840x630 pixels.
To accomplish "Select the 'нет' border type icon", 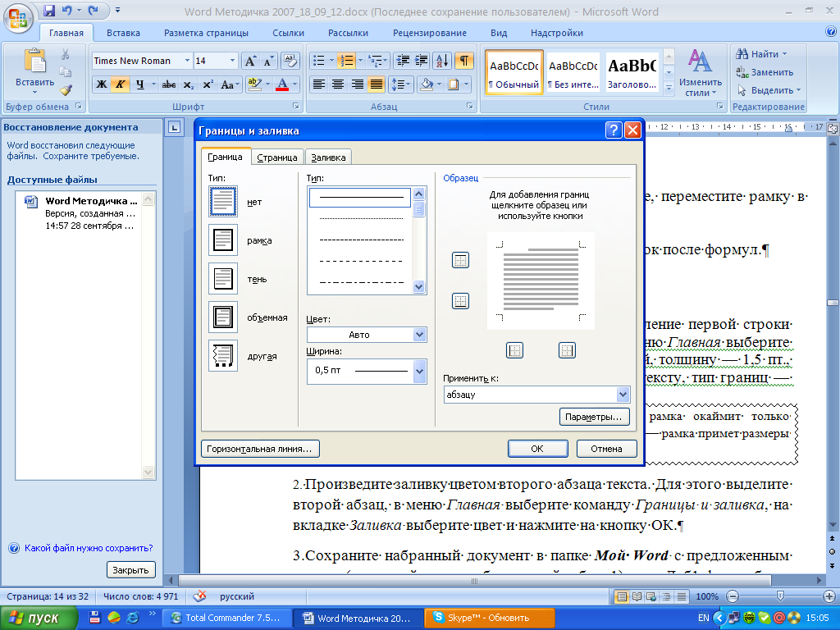I will click(x=223, y=202).
